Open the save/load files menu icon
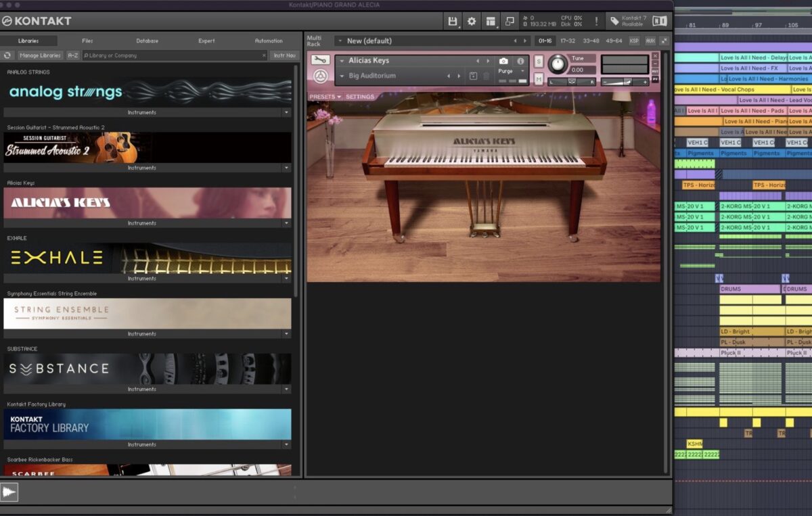Screen dimensions: 812x516 453,22
